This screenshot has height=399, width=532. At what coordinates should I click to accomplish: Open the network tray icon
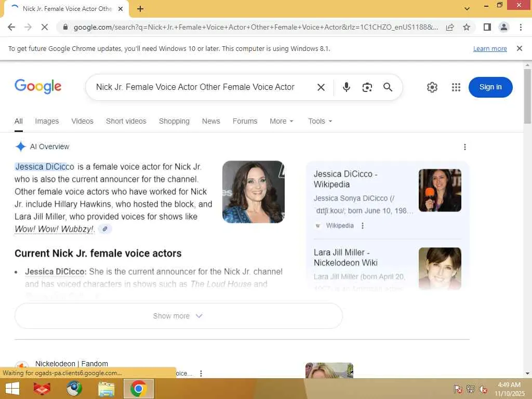[470, 389]
